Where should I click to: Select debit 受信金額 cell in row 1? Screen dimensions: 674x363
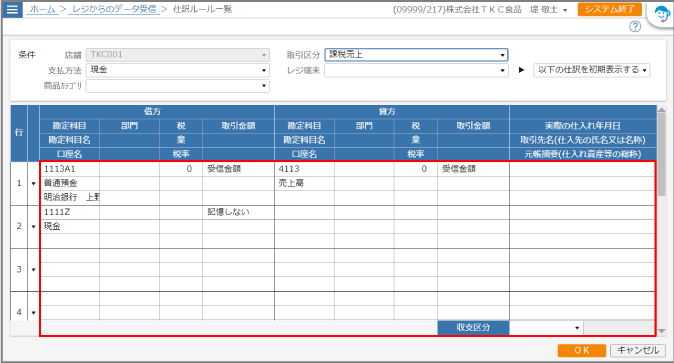pyautogui.click(x=239, y=169)
